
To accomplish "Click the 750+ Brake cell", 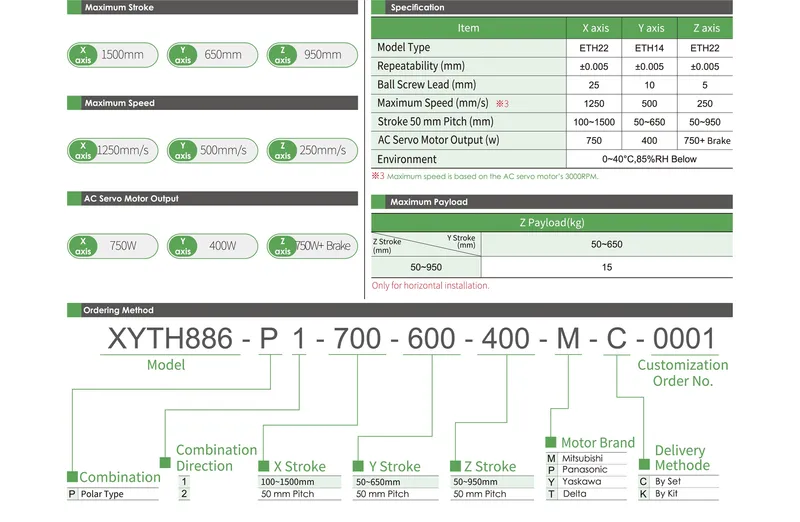I will click(707, 141).
